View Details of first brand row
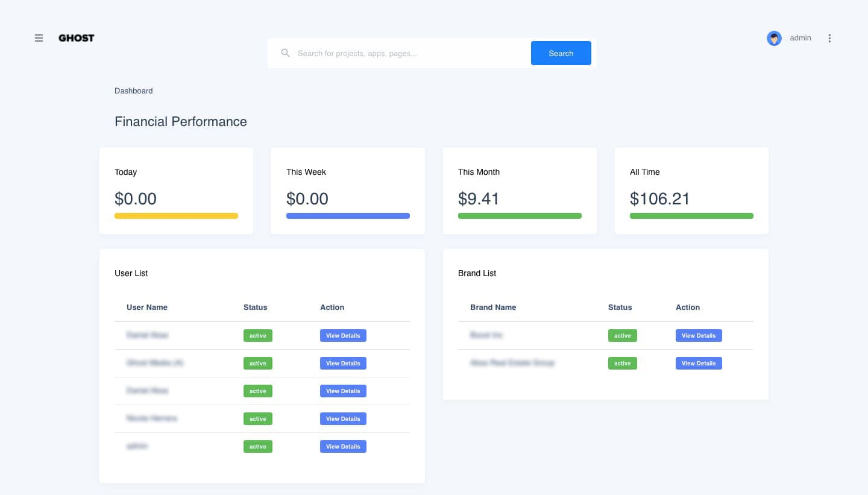This screenshot has height=495, width=868. pyautogui.click(x=699, y=336)
